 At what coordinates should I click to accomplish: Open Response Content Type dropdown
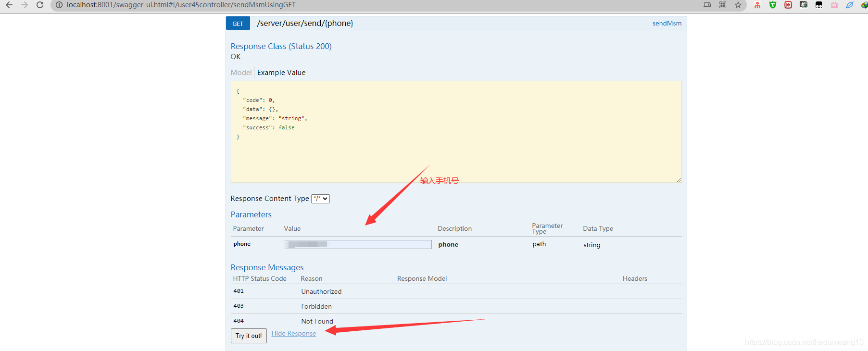coord(320,199)
